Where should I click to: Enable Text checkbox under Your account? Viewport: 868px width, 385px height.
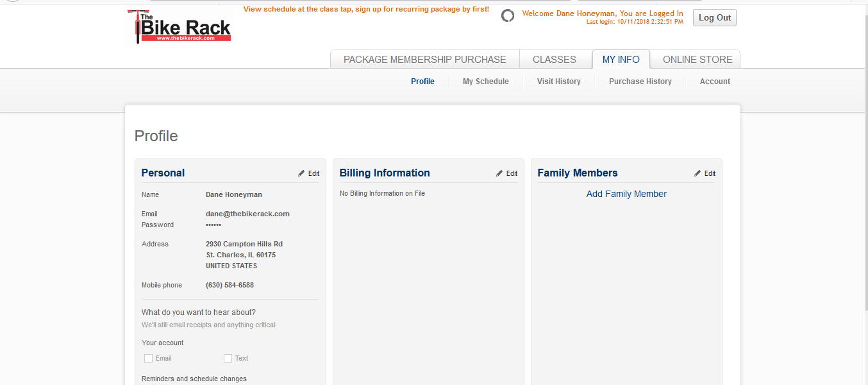point(228,358)
